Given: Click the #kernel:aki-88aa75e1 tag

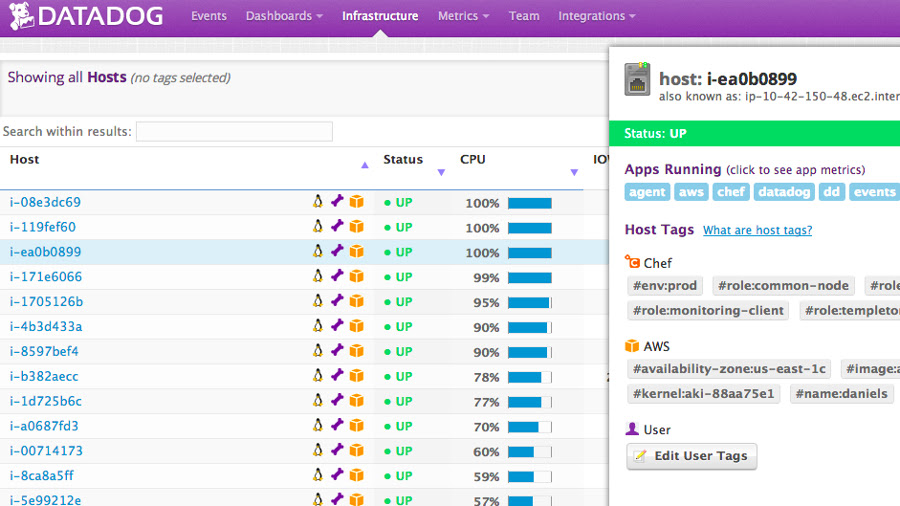Looking at the screenshot, I should 704,394.
